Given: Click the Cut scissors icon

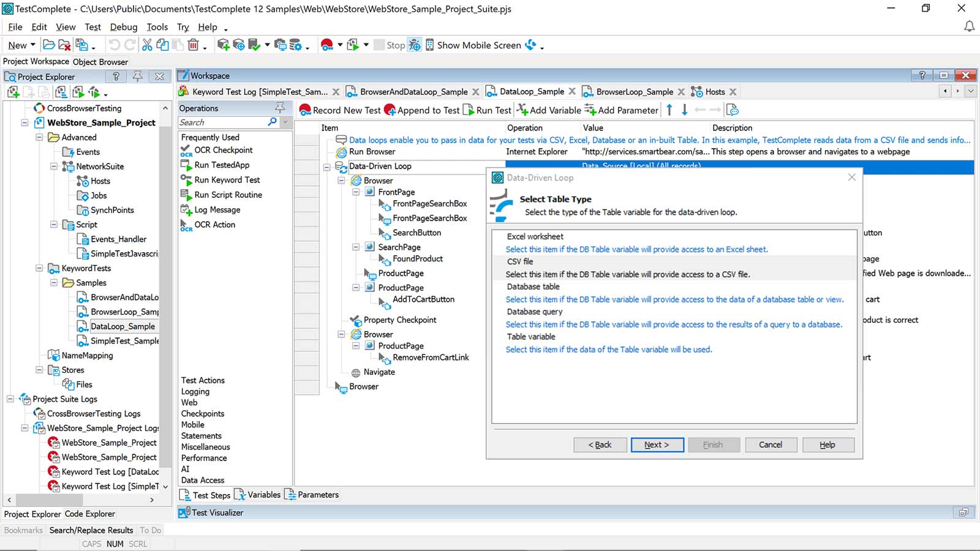Looking at the screenshot, I should point(147,45).
